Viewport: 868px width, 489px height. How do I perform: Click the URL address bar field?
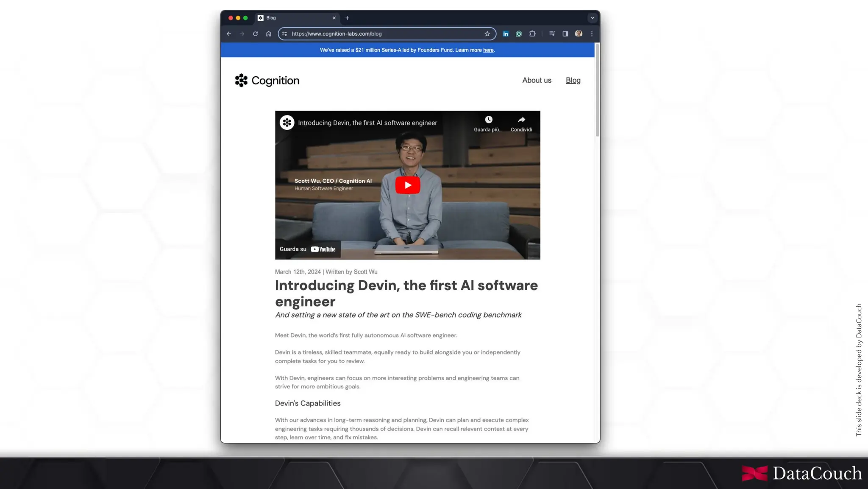pyautogui.click(x=381, y=34)
